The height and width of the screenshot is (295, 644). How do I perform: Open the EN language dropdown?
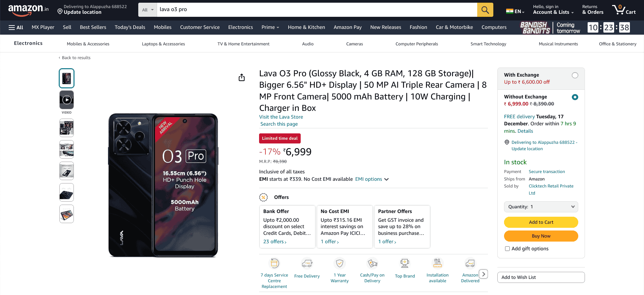click(x=516, y=10)
